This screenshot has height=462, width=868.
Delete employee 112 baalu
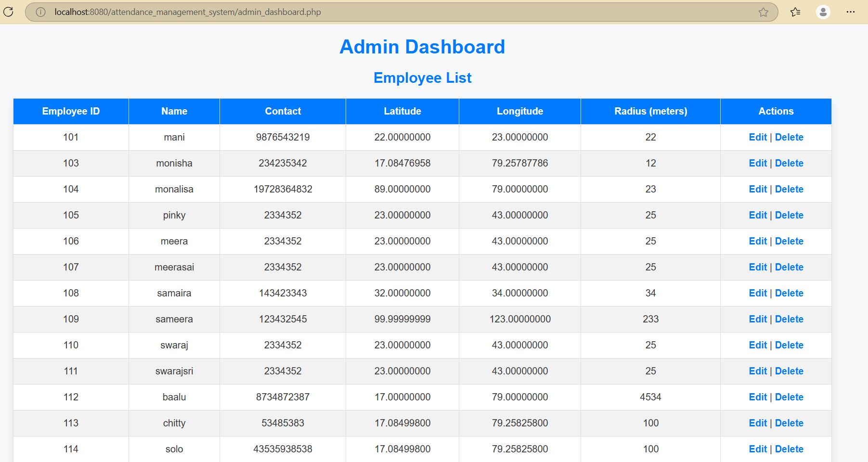789,397
